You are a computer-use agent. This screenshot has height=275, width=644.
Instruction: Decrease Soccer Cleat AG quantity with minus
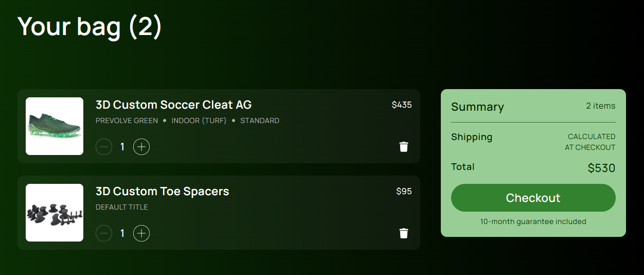click(x=104, y=147)
